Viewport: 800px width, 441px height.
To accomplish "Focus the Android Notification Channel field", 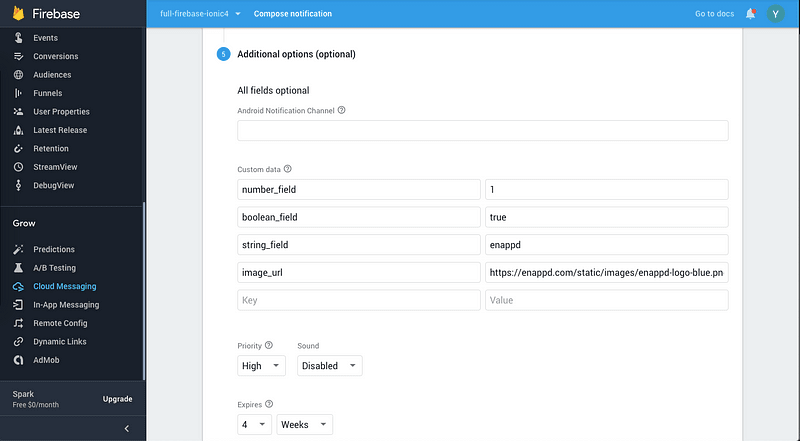I will [x=483, y=131].
